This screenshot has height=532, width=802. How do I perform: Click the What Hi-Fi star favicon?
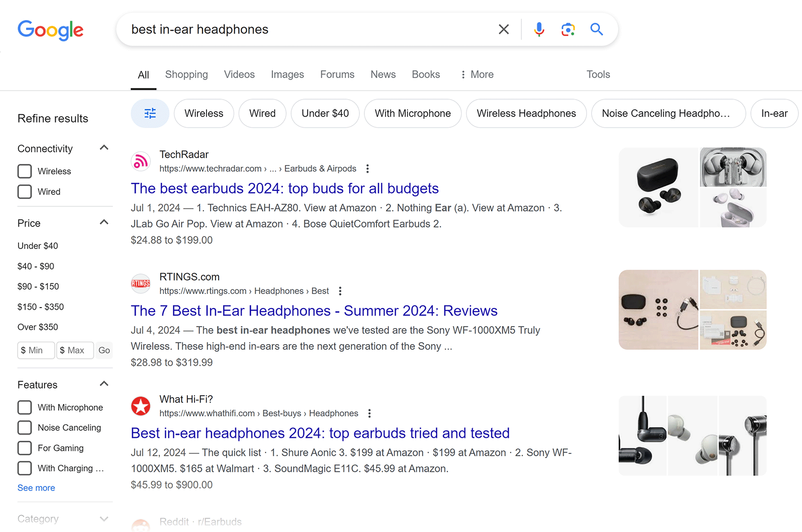(x=140, y=406)
